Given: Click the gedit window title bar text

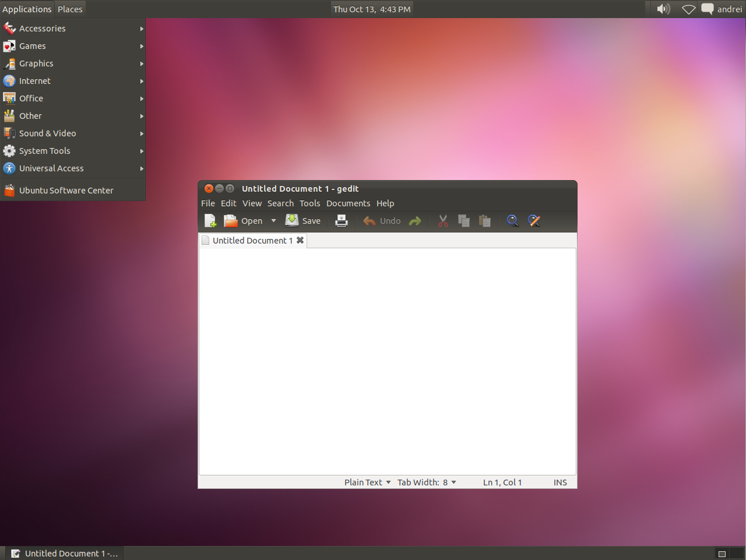Looking at the screenshot, I should (300, 189).
